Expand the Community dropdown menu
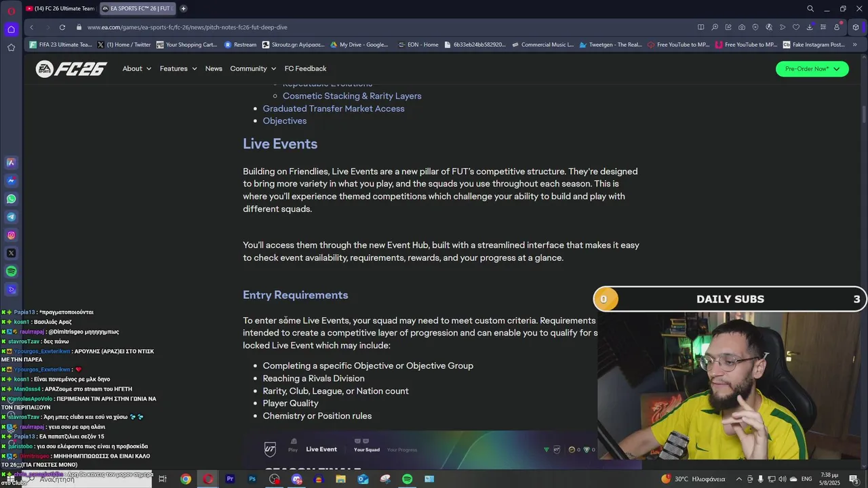Screen dimensions: 868x488 coord(253,68)
